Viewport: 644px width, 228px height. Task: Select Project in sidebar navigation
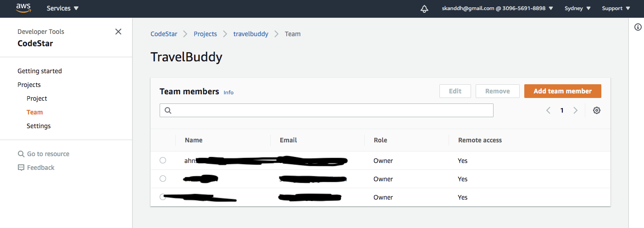point(37,98)
